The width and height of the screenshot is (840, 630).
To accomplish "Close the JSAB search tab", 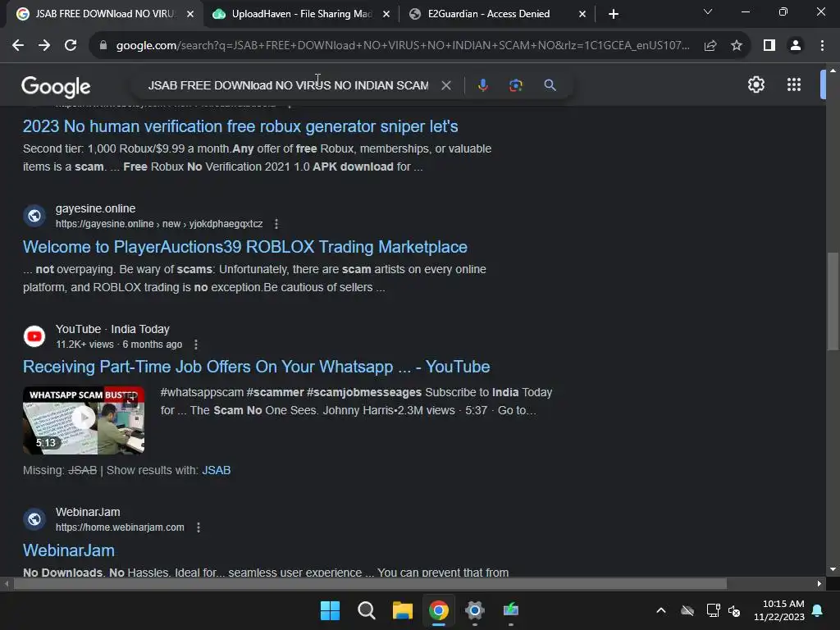I will click(190, 14).
